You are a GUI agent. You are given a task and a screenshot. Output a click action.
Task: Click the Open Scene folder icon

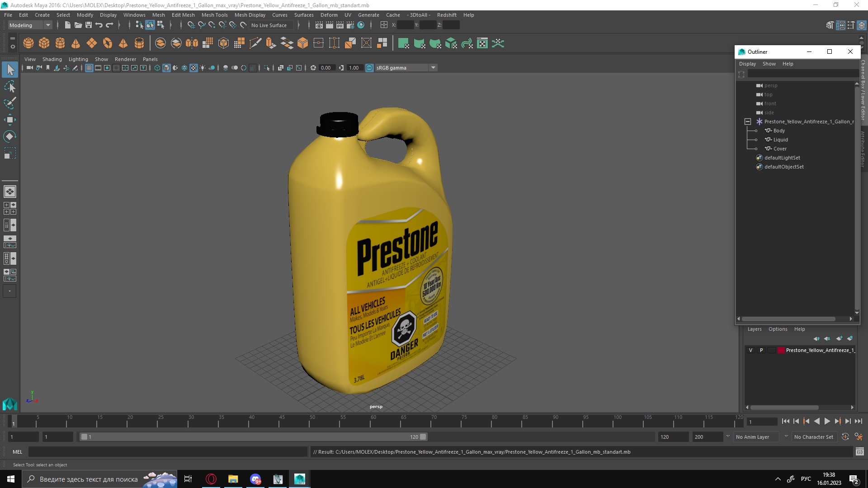coord(78,25)
